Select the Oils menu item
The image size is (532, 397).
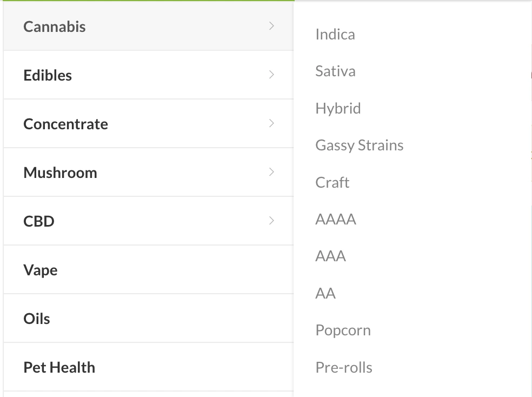(x=37, y=319)
